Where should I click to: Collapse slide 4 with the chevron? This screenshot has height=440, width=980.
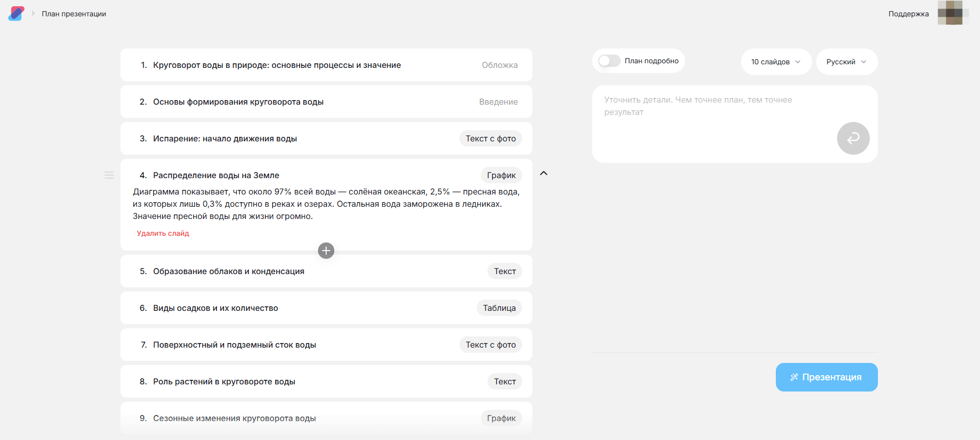point(544,174)
